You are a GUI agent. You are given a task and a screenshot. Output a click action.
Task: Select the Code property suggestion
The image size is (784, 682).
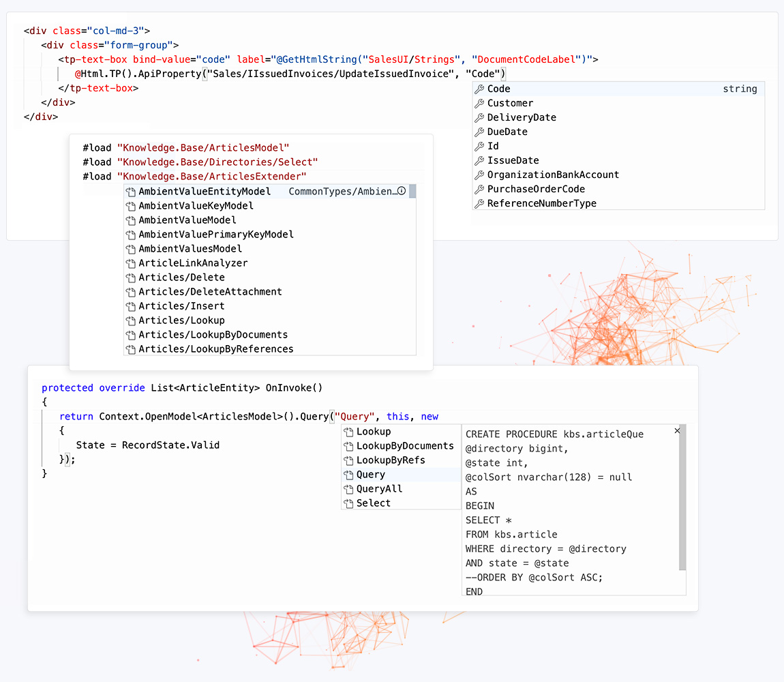[x=499, y=89]
